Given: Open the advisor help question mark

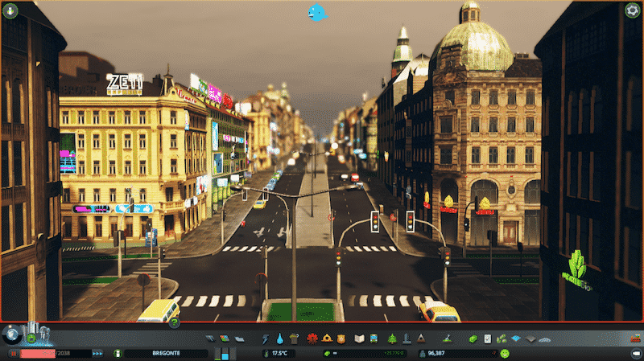Looking at the screenshot, I should click(x=174, y=323).
